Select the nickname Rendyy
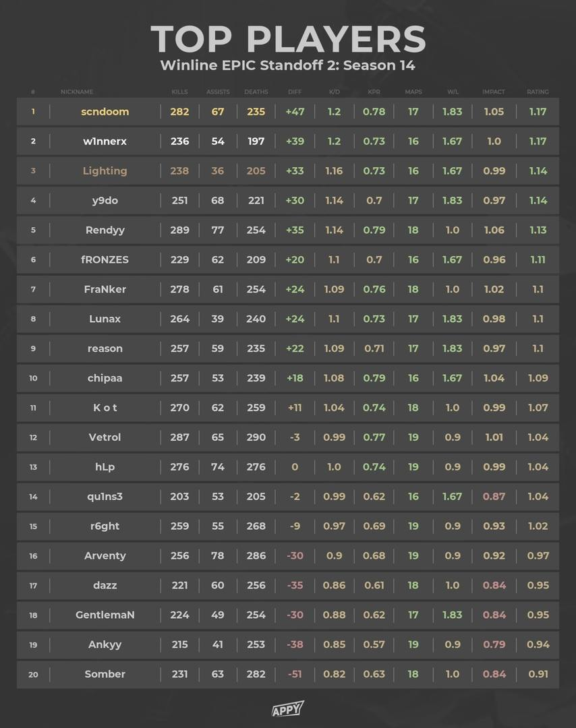Viewport: 576px width, 728px height. pyautogui.click(x=105, y=231)
